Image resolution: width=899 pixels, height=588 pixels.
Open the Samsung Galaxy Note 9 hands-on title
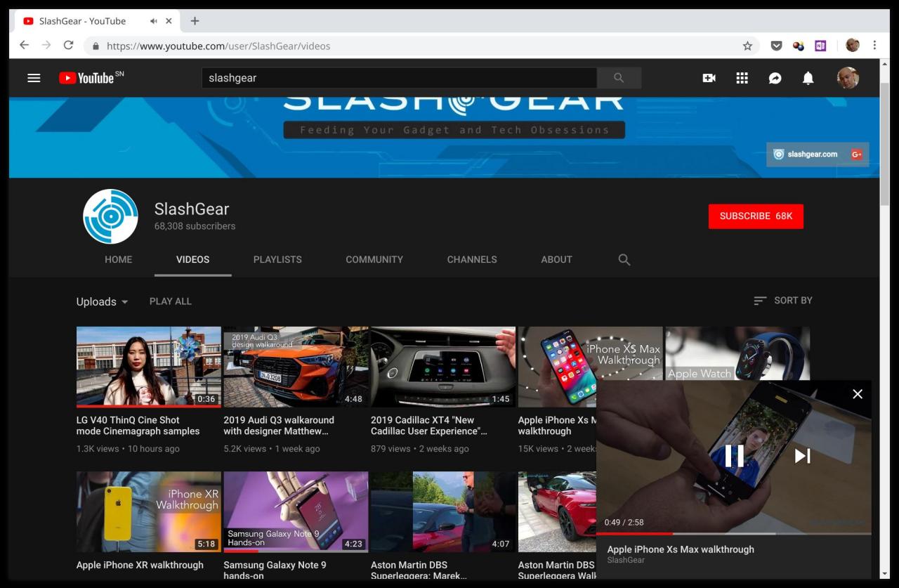click(275, 570)
